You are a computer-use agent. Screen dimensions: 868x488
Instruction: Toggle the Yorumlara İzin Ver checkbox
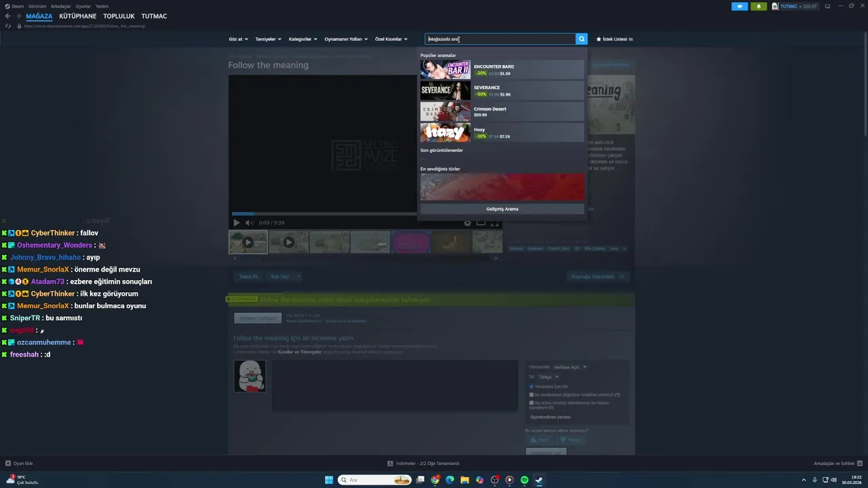tap(531, 386)
